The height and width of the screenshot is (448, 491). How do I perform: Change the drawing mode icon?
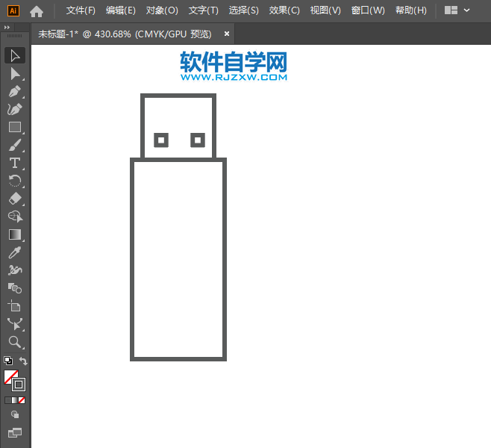tap(15, 415)
